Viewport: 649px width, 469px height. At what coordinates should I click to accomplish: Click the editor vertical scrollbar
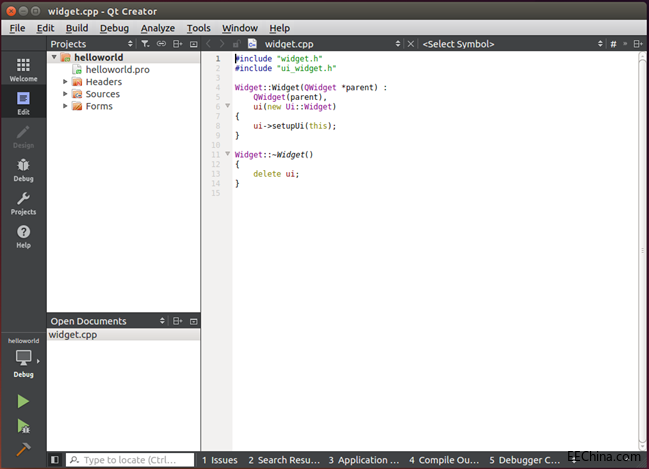(x=642, y=250)
